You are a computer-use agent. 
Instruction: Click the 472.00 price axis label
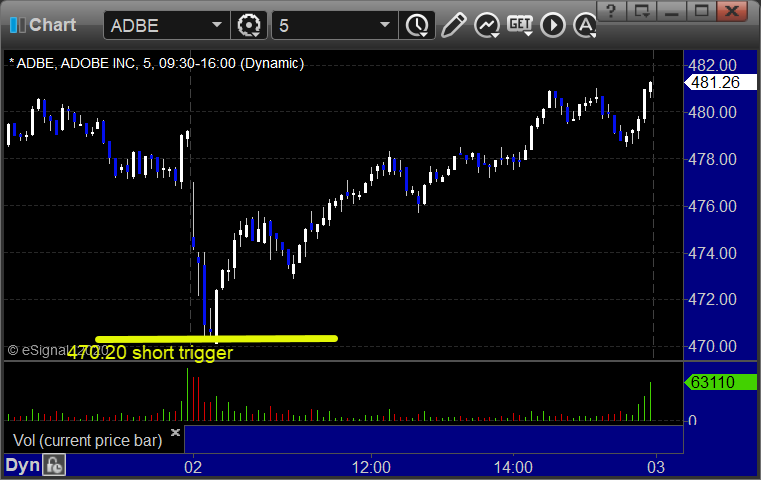712,299
